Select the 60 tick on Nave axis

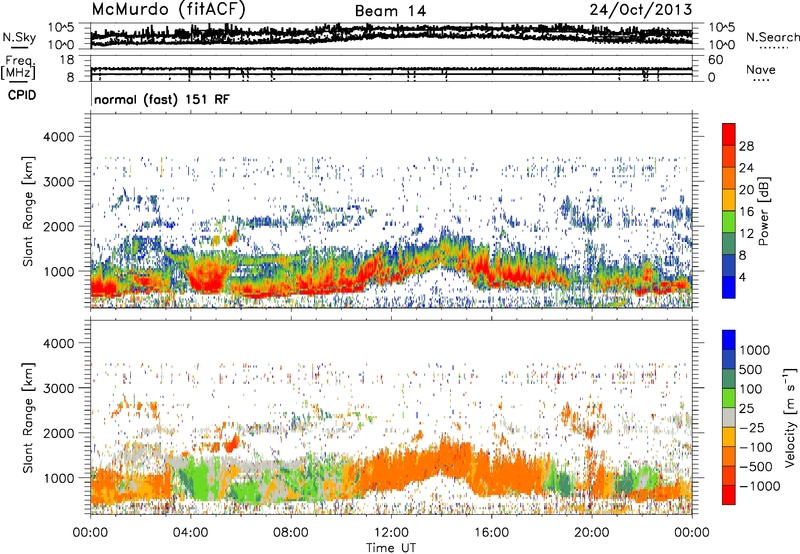[715, 60]
